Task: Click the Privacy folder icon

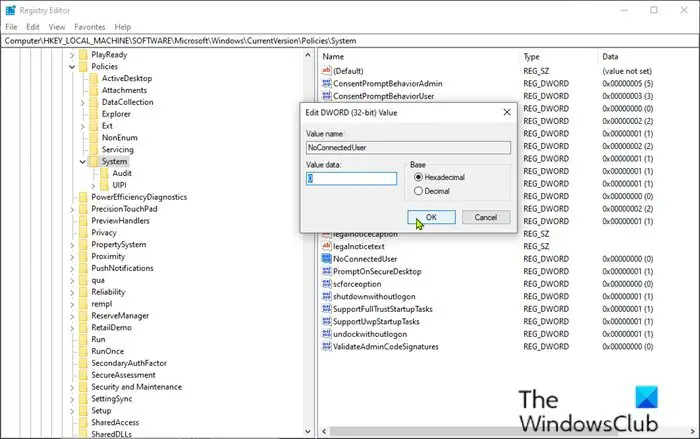Action: tap(83, 233)
